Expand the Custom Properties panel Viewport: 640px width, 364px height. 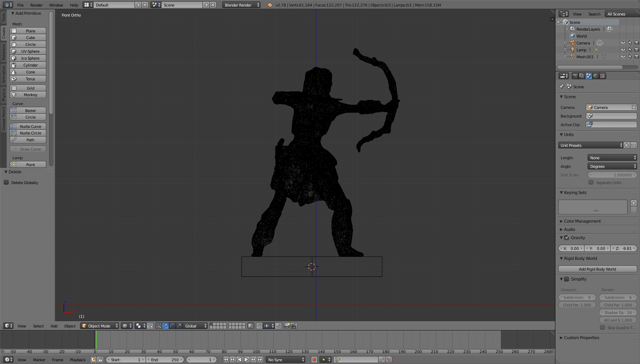pos(582,337)
